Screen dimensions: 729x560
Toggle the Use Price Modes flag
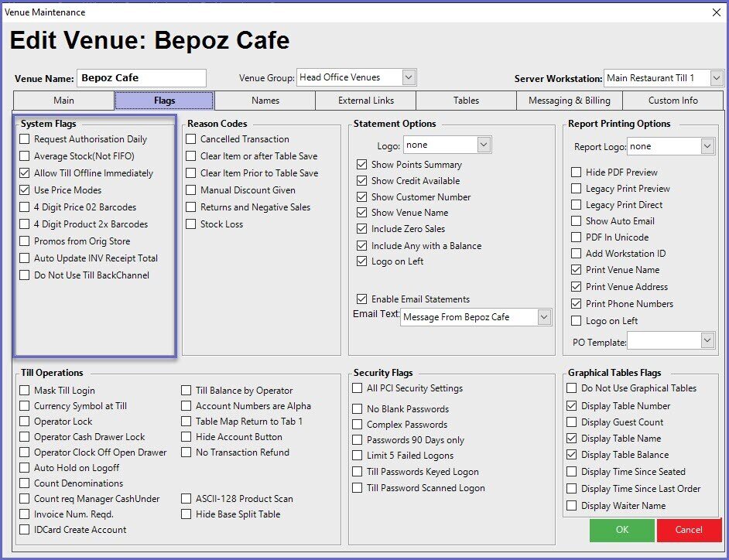(26, 190)
